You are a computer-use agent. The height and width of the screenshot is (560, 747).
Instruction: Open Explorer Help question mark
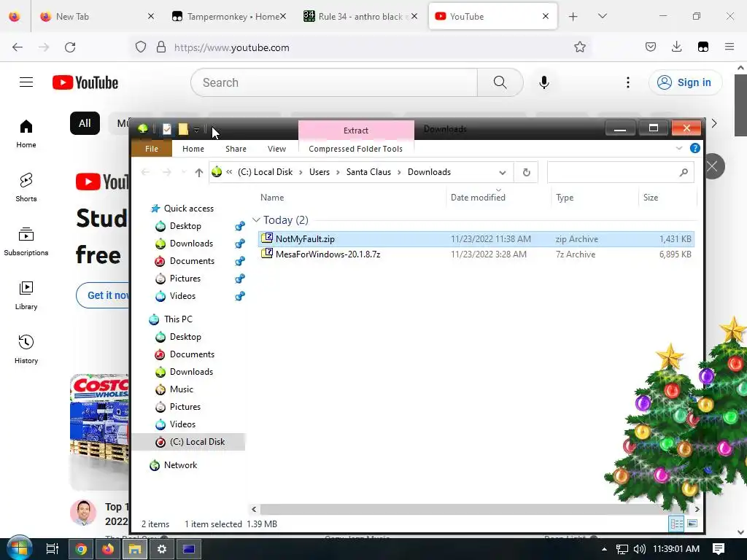click(695, 148)
